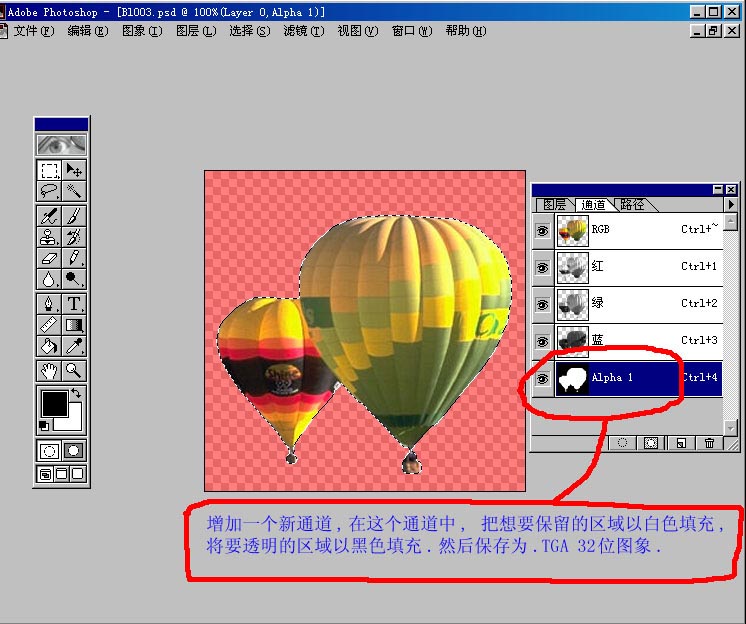
Task: Click the eye image at toolbox top
Action: [x=61, y=145]
